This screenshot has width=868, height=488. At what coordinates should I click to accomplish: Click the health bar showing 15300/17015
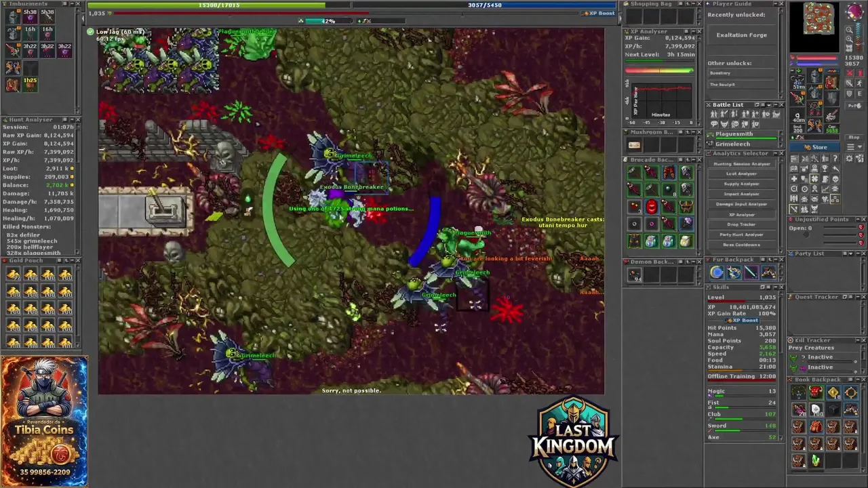click(220, 5)
